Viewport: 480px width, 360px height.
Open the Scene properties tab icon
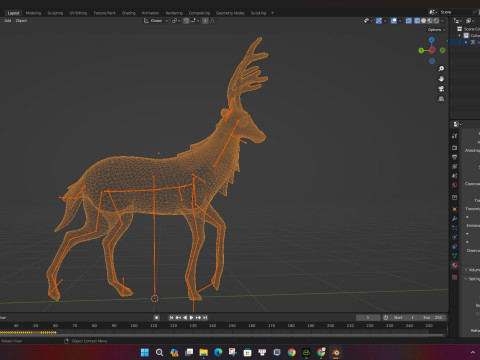point(454,175)
